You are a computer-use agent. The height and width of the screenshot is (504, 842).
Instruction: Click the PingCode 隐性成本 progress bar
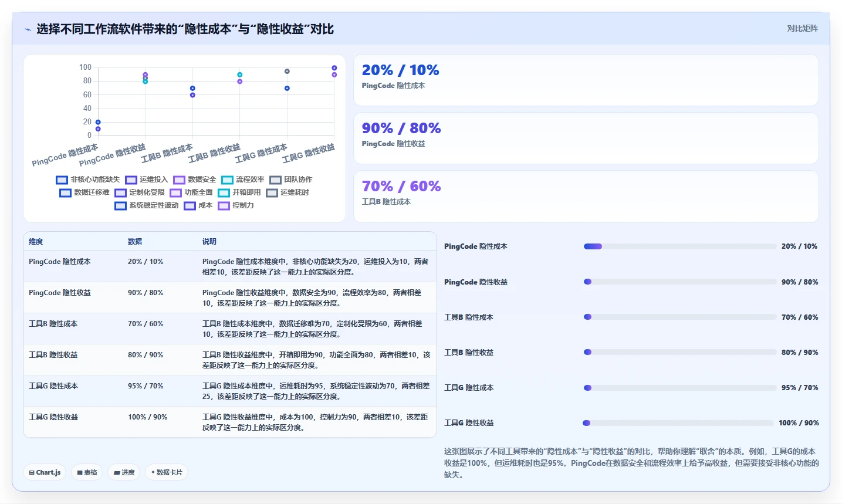click(x=680, y=246)
